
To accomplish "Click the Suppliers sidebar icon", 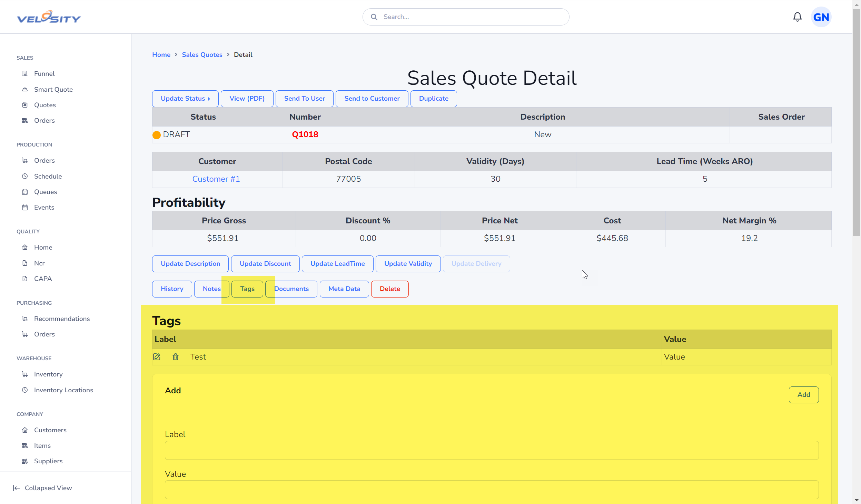I will click(25, 461).
